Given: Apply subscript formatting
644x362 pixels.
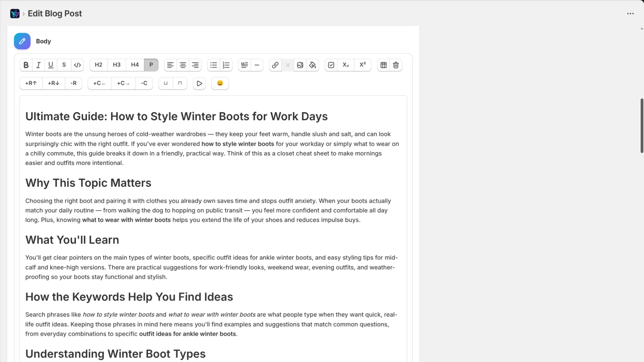Looking at the screenshot, I should 345,65.
